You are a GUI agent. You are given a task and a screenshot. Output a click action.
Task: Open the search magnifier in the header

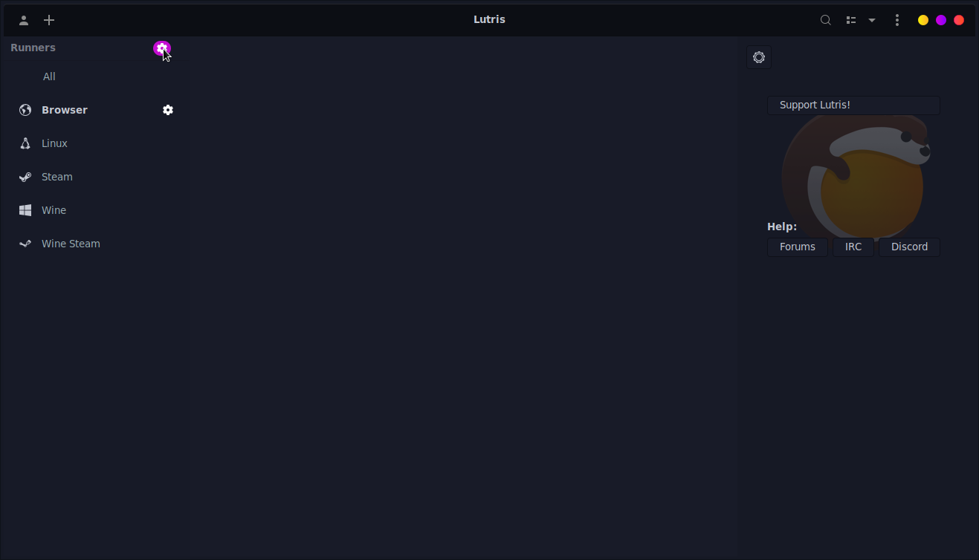tap(825, 20)
